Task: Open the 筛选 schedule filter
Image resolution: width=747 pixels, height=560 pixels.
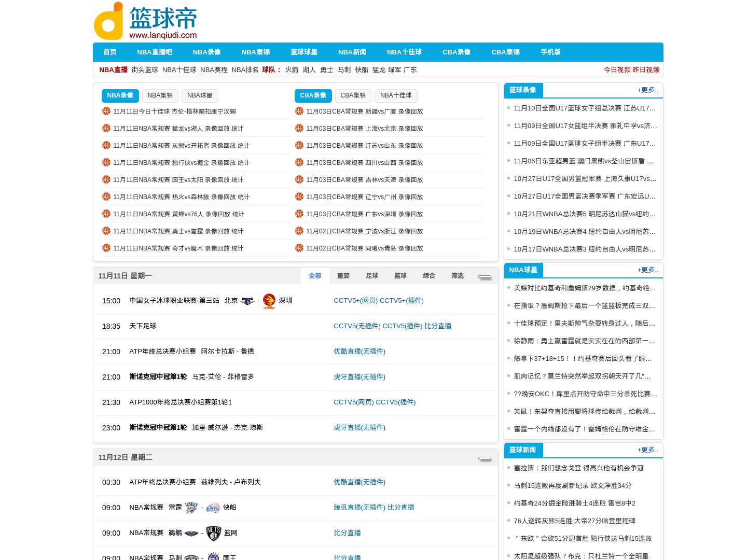Action: [458, 276]
